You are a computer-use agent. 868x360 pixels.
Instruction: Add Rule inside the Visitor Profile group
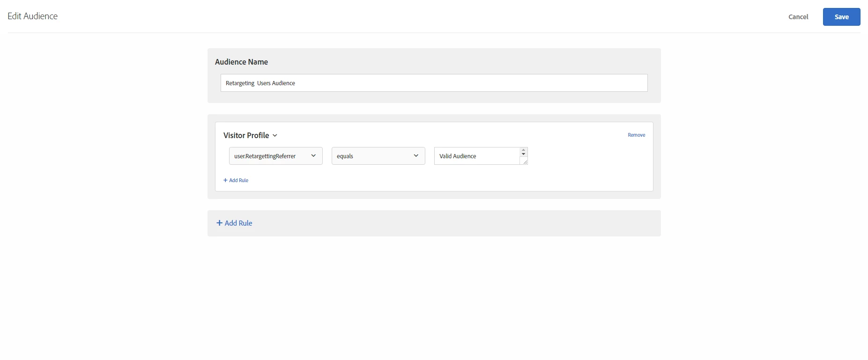pos(236,180)
